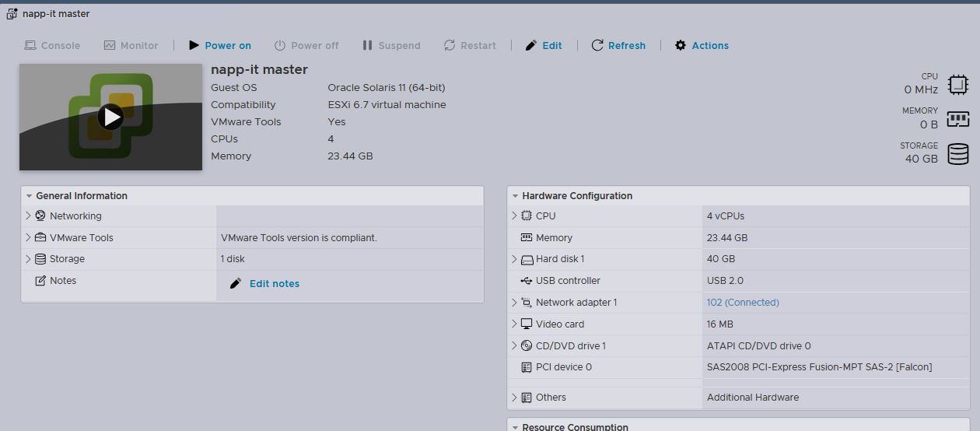Viewport: 980px width, 431px height.
Task: Expand the CD/DVD drive 1 row
Action: (514, 345)
